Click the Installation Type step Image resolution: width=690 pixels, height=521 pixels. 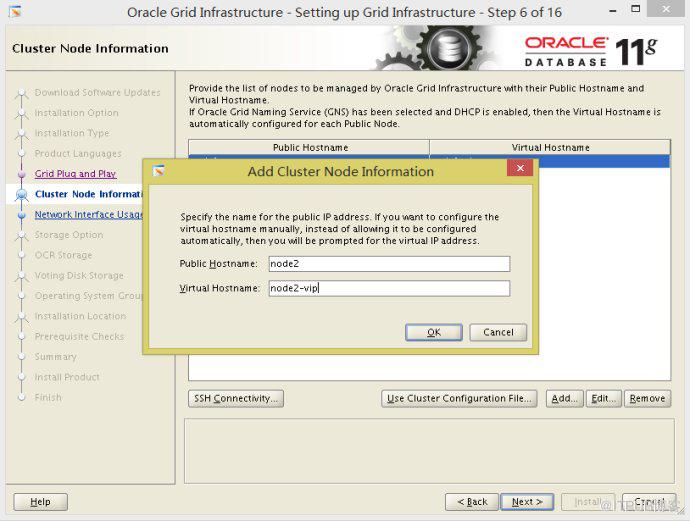(x=72, y=133)
